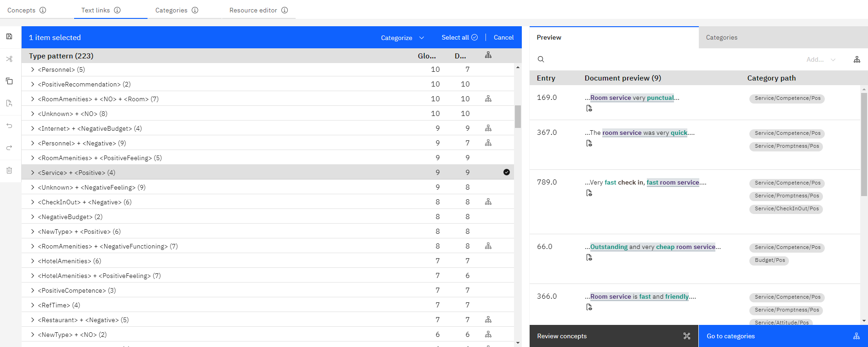
Task: Click category icon on Personnel + Negative row
Action: click(488, 143)
